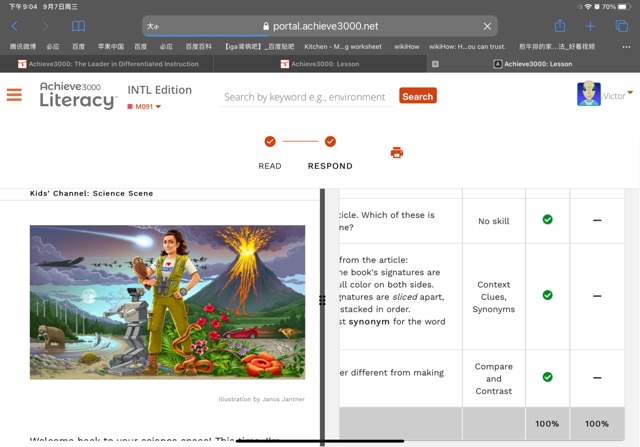
Task: Open the RESPOND step label
Action: coord(330,166)
